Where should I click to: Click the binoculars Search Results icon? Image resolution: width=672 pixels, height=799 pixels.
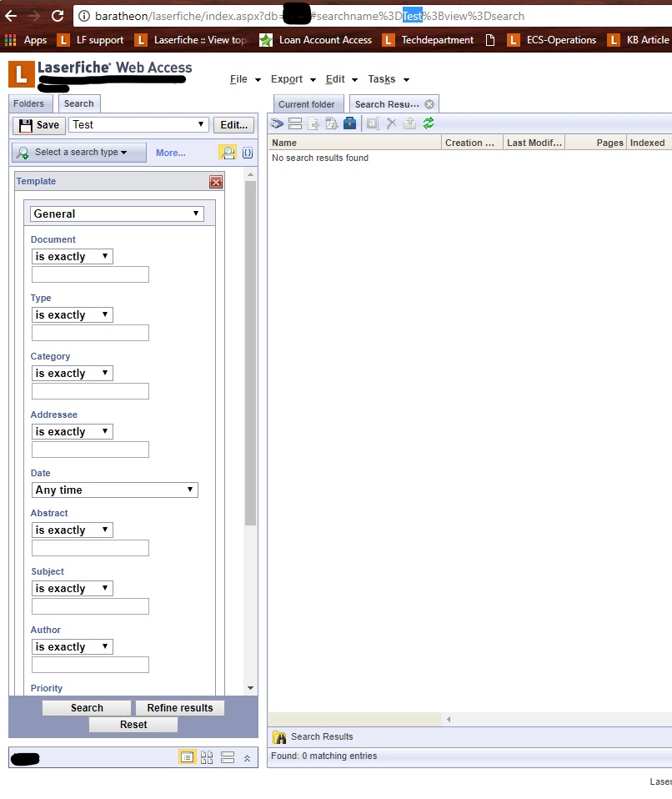pyautogui.click(x=279, y=737)
